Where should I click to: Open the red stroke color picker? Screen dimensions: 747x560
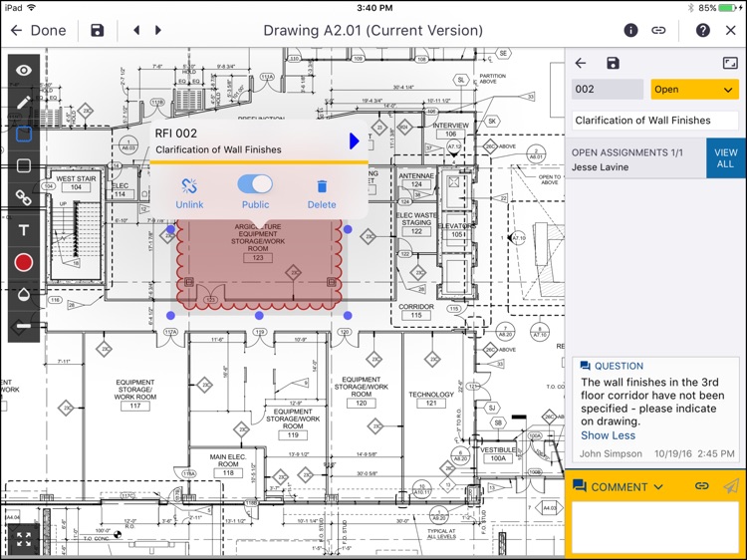(23, 263)
